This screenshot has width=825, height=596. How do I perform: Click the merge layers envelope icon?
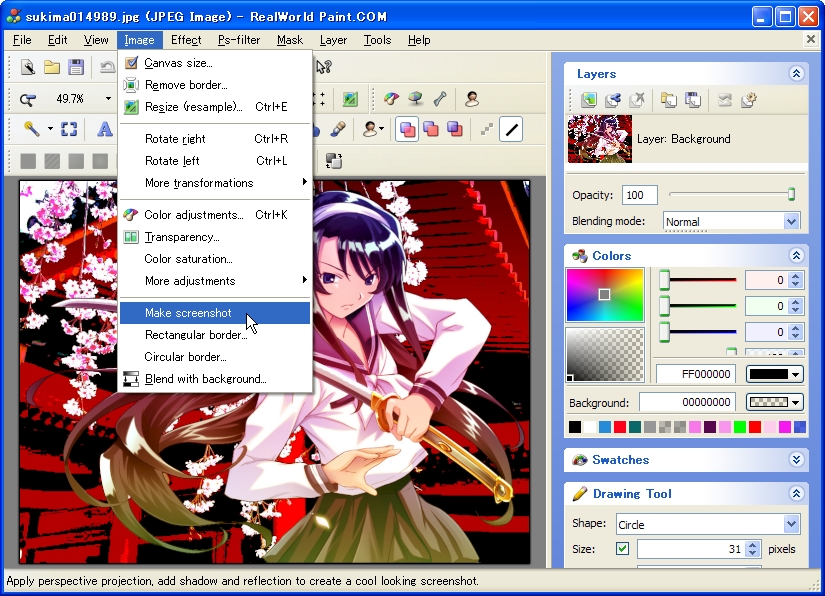tap(725, 99)
